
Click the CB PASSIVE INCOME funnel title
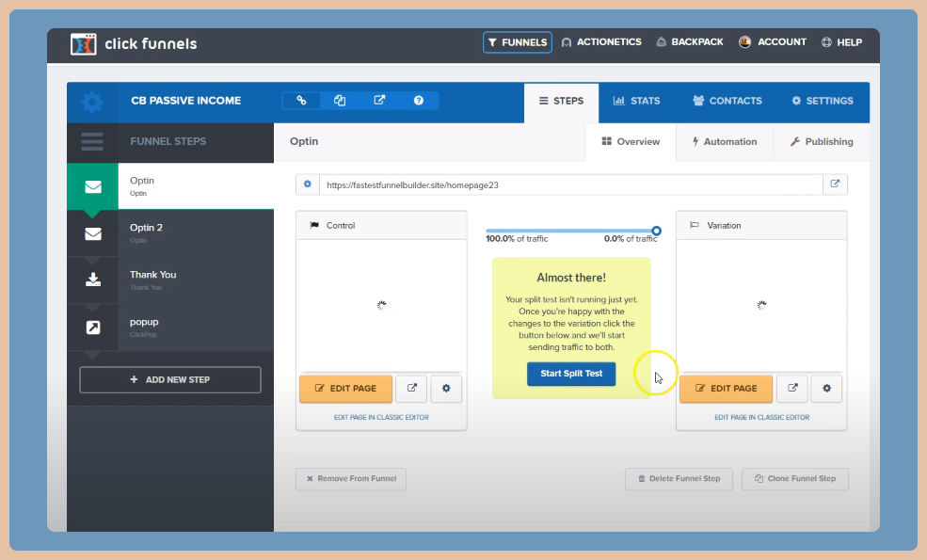point(186,101)
